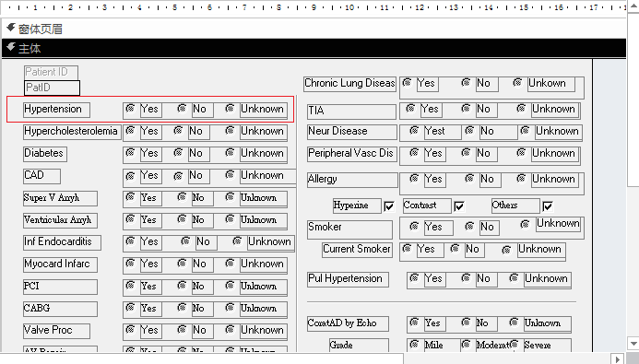
Task: Toggle the Hyperine allergy checkbox
Action: (389, 206)
